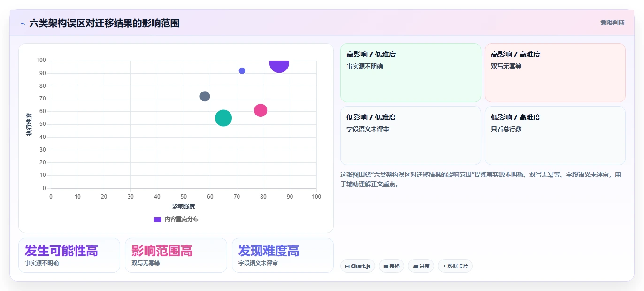Screen dimensions: 644x291
Task: Click the 只看总行数 text in quadrant
Action: [x=506, y=129]
